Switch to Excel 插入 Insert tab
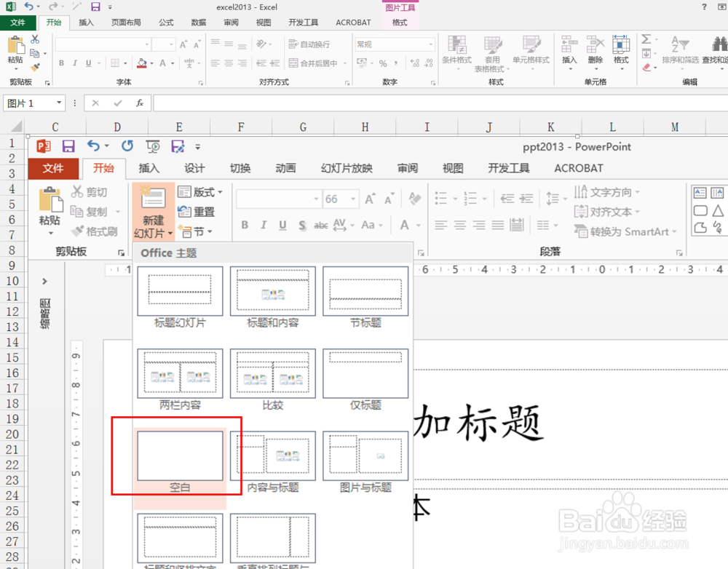The image size is (728, 569). pos(86,23)
